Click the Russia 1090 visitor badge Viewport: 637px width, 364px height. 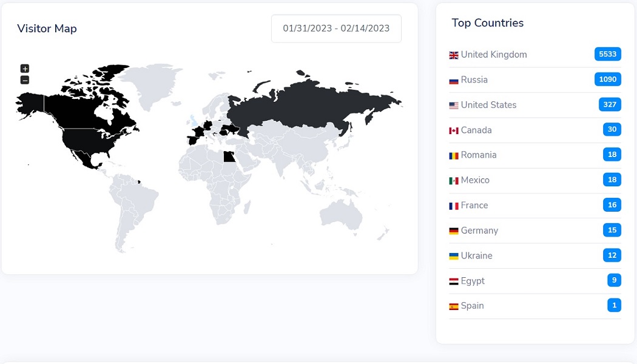tap(607, 79)
